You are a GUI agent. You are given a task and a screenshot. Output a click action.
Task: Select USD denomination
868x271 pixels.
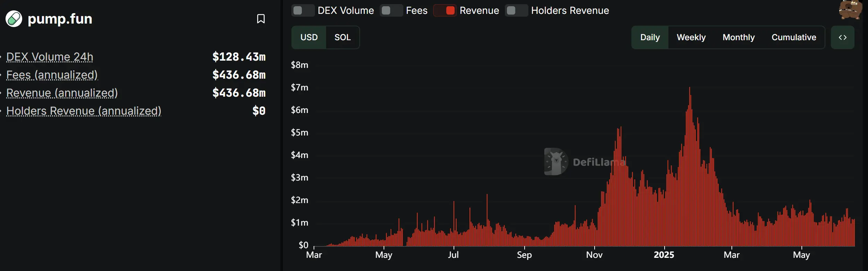pos(309,37)
